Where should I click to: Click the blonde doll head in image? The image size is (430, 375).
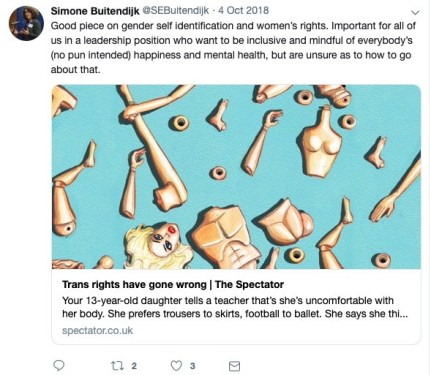[160, 245]
